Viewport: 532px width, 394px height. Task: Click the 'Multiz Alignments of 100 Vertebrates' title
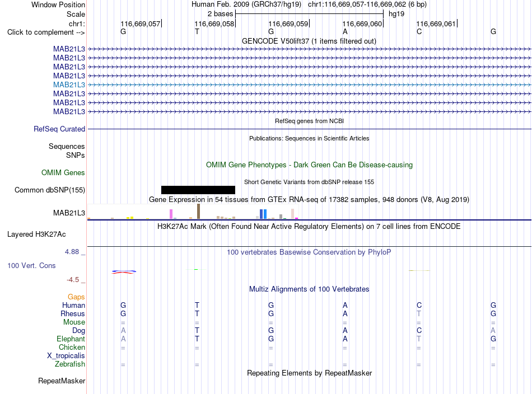[x=309, y=289]
